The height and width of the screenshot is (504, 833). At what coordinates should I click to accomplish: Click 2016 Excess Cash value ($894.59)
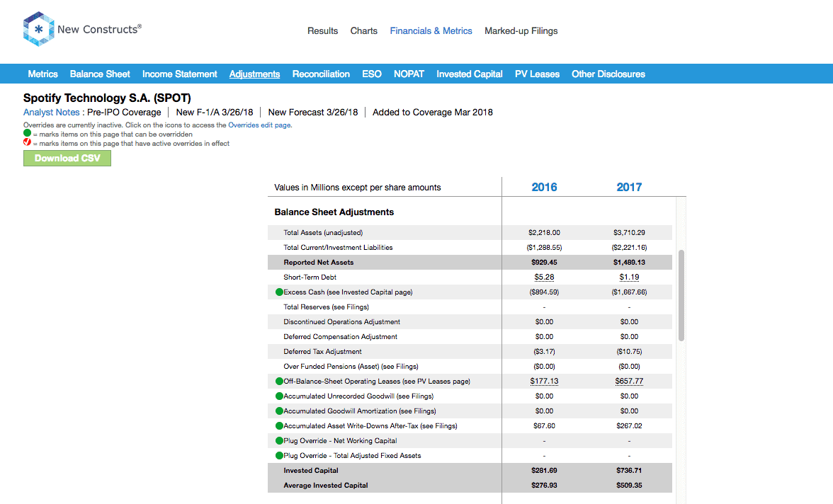click(544, 292)
